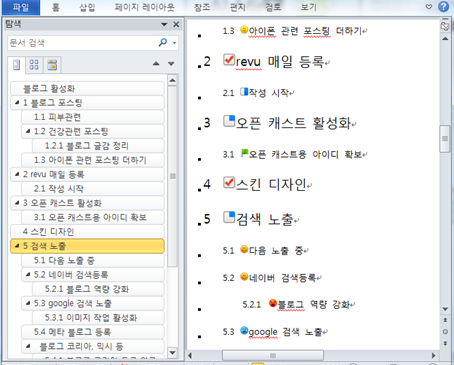The width and height of the screenshot is (454, 365).
Task: Open the 페이지 레이아웃 tab
Action: [x=144, y=7]
